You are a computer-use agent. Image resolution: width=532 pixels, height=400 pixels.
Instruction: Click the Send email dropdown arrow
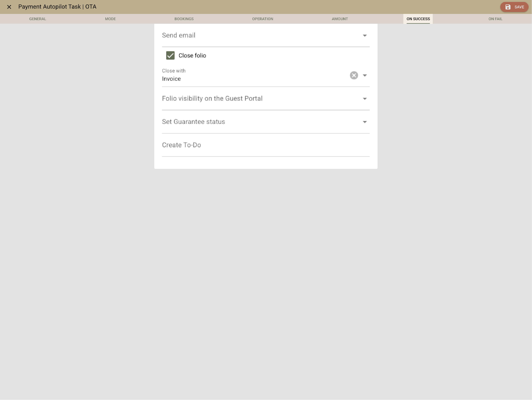tap(365, 35)
